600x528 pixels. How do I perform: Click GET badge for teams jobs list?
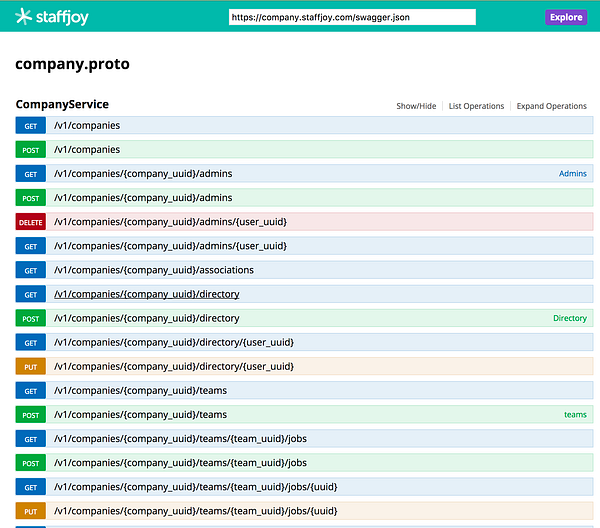[x=31, y=439]
